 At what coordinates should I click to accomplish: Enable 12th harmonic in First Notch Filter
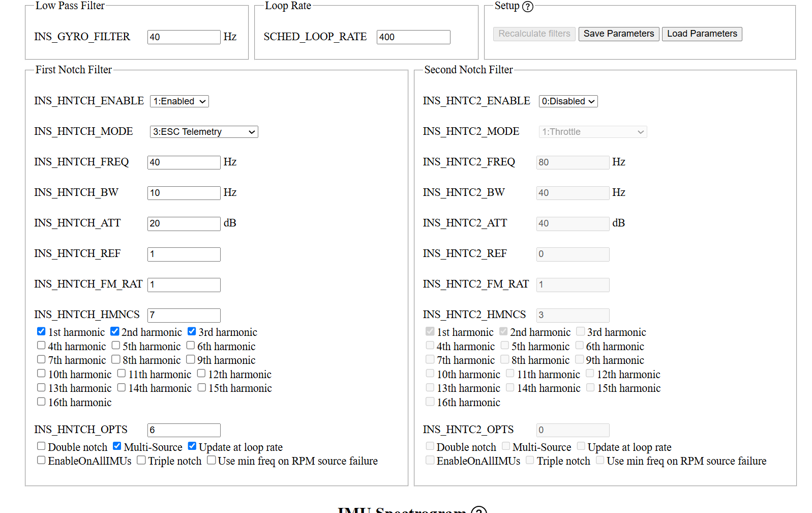point(201,373)
